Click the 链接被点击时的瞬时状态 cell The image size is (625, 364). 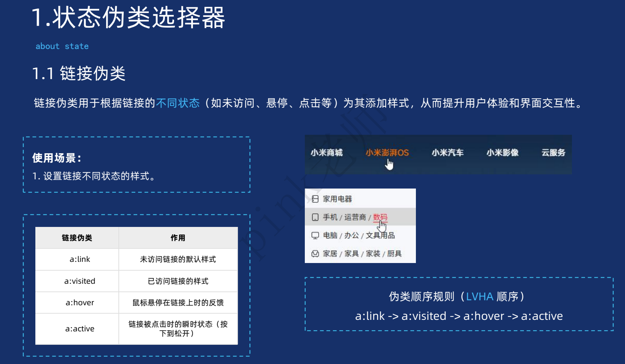tap(178, 329)
